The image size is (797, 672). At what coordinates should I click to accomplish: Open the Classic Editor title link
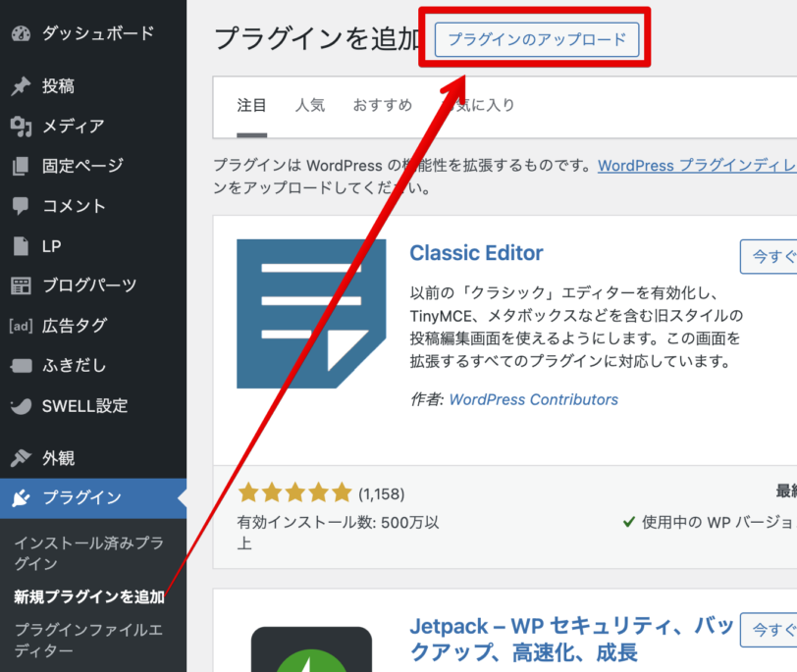pyautogui.click(x=476, y=253)
